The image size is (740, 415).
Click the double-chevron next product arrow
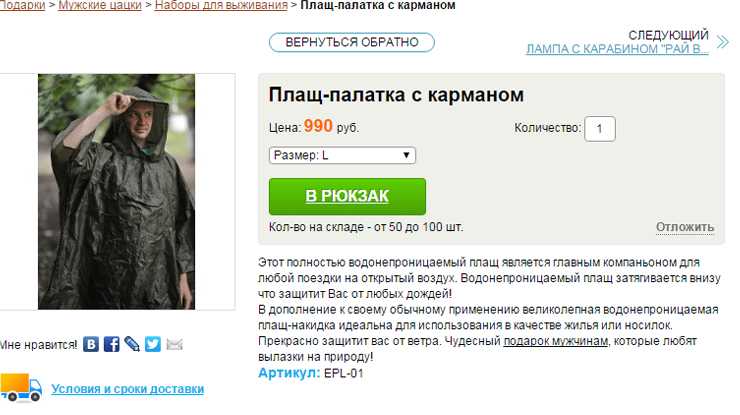click(x=723, y=42)
